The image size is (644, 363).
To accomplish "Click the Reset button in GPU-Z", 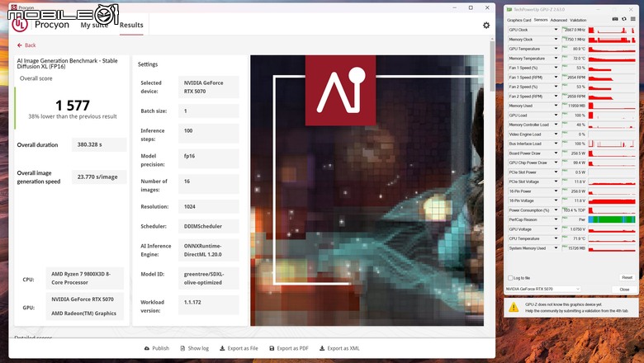I will coord(627,278).
